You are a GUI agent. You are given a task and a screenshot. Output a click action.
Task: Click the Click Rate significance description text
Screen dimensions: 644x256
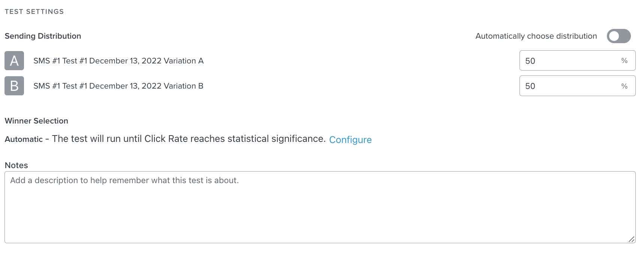coord(187,139)
